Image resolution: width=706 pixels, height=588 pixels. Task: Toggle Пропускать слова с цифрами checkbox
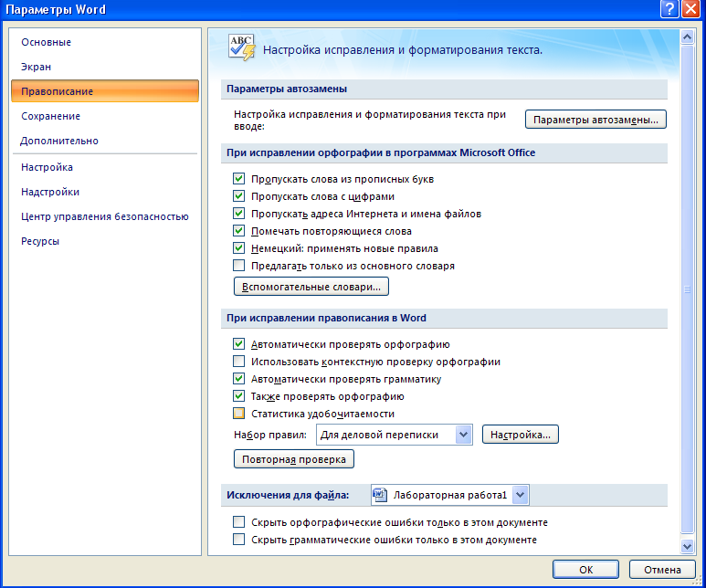tap(238, 196)
